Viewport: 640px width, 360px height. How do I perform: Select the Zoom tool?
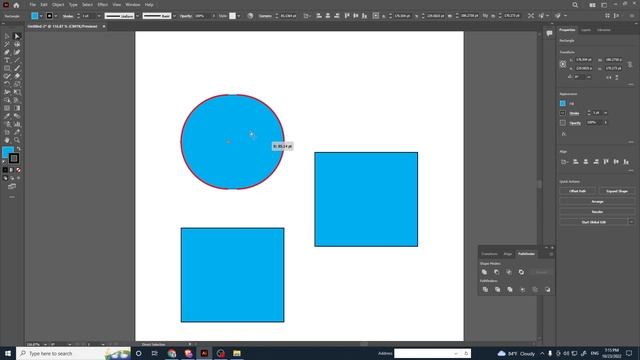pyautogui.click(x=17, y=140)
